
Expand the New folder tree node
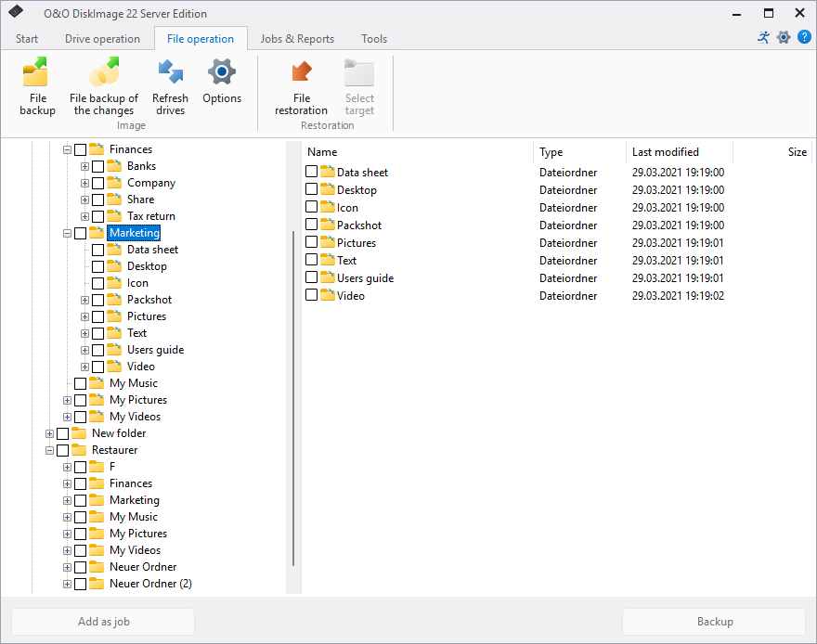click(x=49, y=433)
